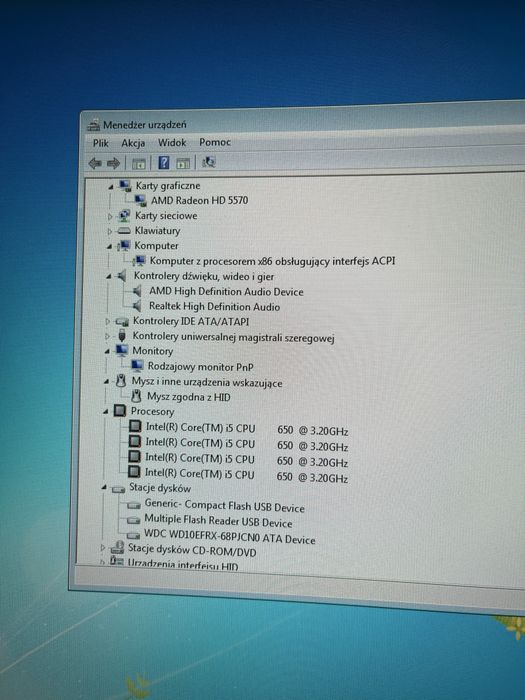Expand Kontrolery uniwersalnej magistrali szeregowej node
The width and height of the screenshot is (525, 700).
pos(107,336)
